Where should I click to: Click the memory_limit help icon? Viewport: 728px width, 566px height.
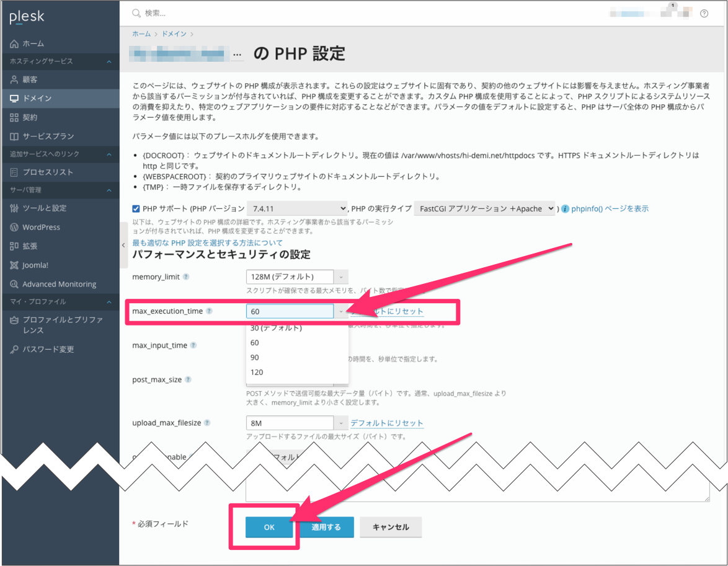coord(186,276)
